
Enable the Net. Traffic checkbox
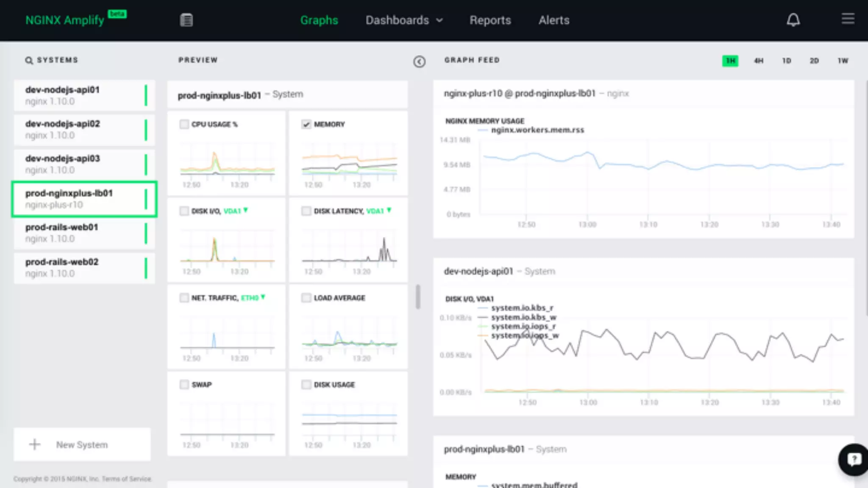(x=184, y=298)
